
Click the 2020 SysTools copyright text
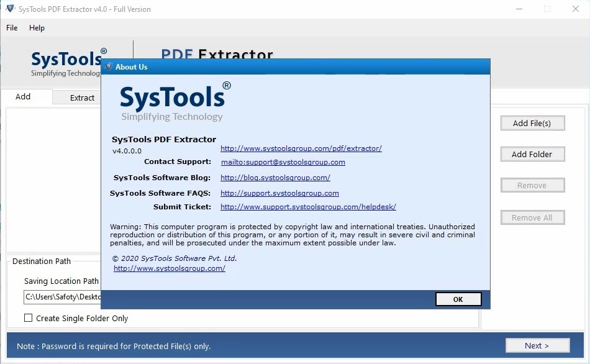click(x=175, y=258)
